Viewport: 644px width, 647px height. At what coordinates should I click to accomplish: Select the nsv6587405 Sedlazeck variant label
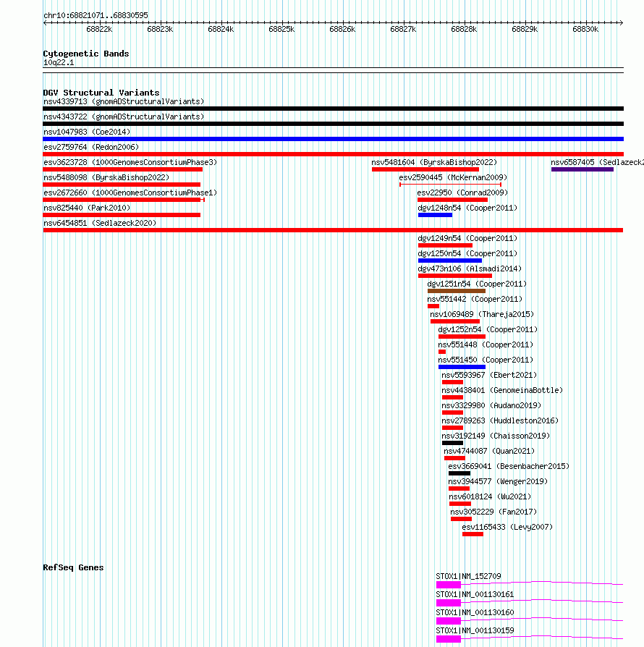coord(597,163)
